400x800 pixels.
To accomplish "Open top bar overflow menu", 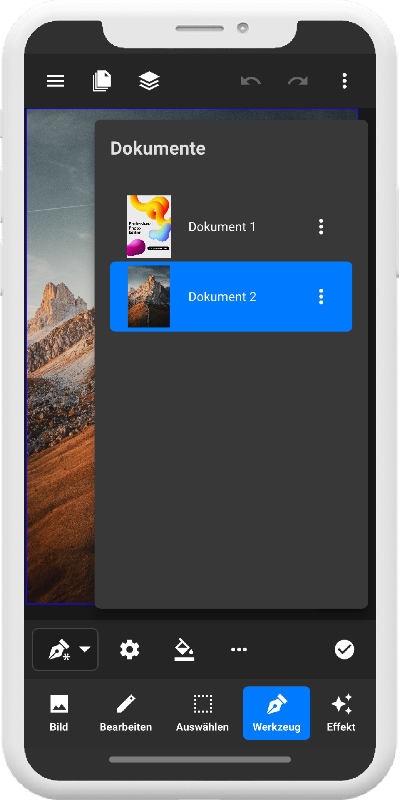I will tap(344, 81).
